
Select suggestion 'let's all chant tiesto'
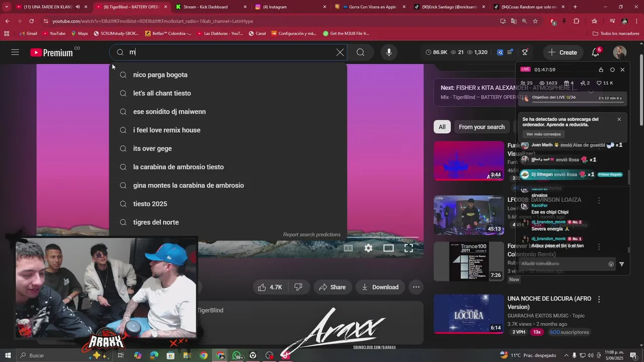click(x=228, y=93)
